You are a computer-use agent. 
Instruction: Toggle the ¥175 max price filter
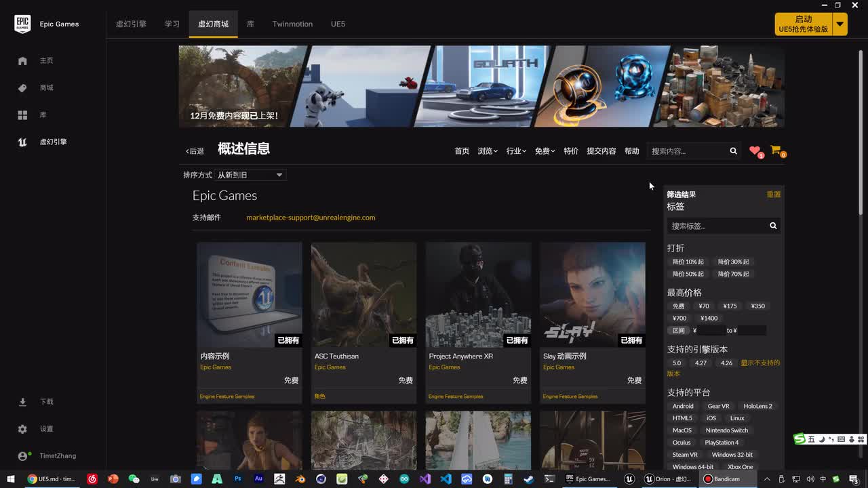point(730,306)
